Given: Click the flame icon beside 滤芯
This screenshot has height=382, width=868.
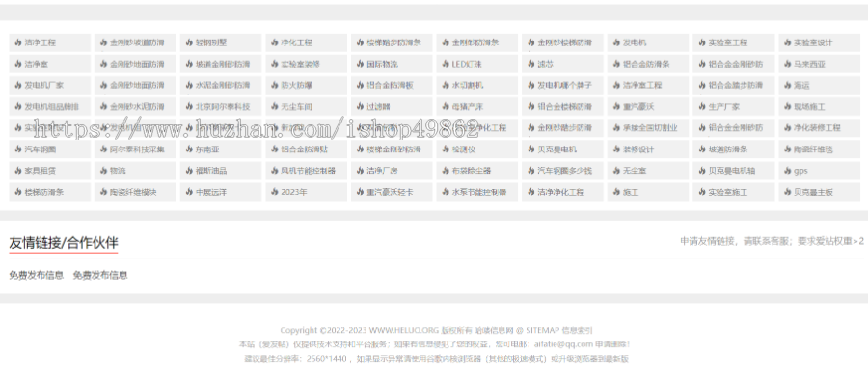Looking at the screenshot, I should [530, 65].
